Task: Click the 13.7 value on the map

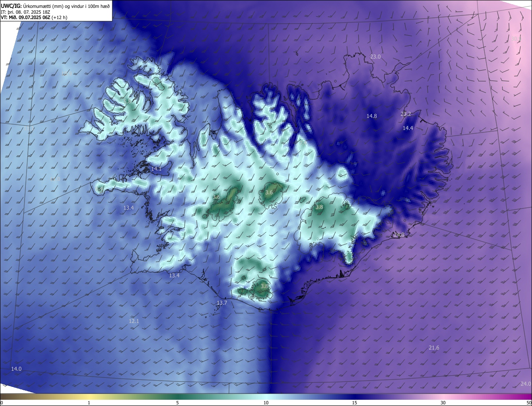Action: (222, 303)
